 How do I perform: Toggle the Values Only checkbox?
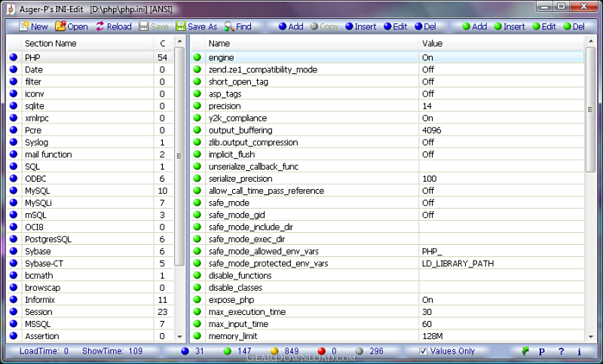[423, 351]
